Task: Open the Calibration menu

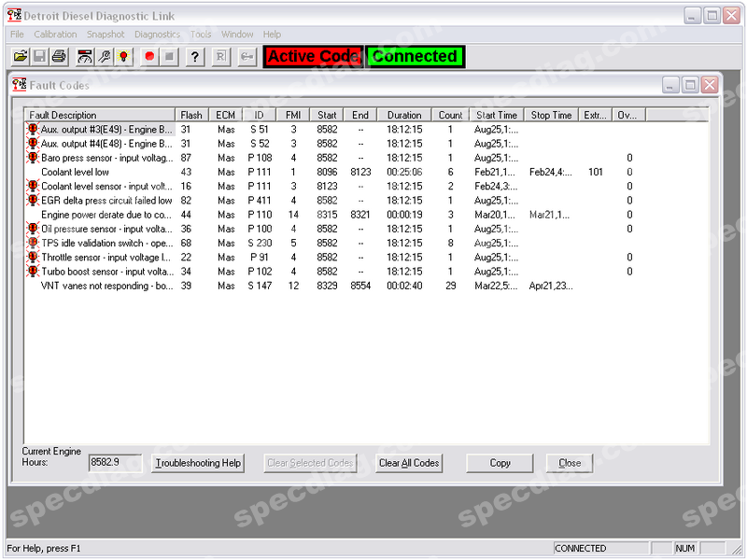Action: [x=55, y=35]
